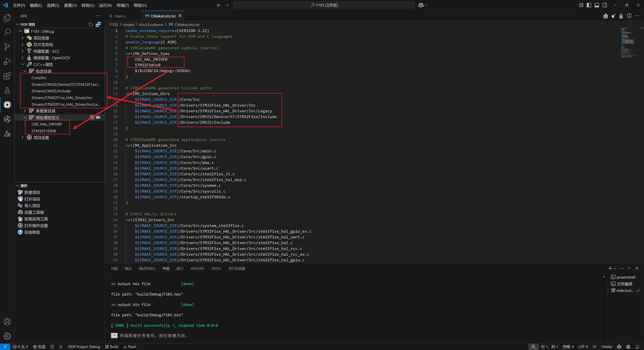Expand the 项目设置 node
Viewport: 644px width, 350px height.
pos(22,137)
